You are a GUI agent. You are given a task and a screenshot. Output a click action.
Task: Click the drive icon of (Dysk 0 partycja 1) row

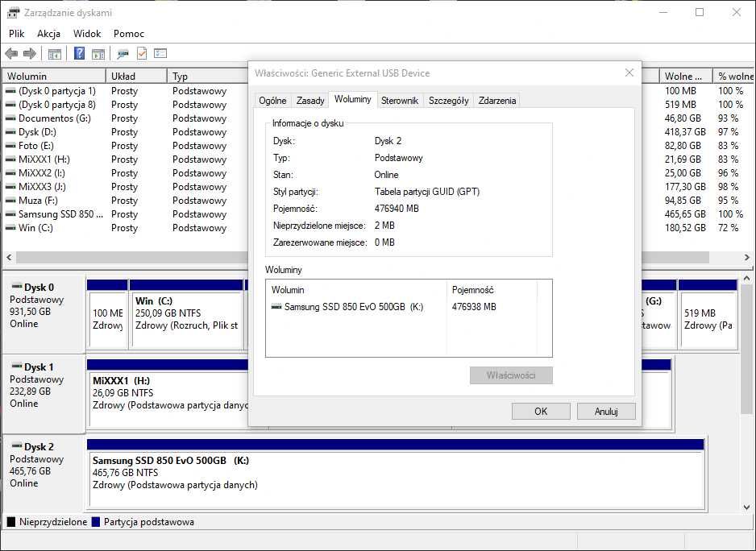click(10, 91)
